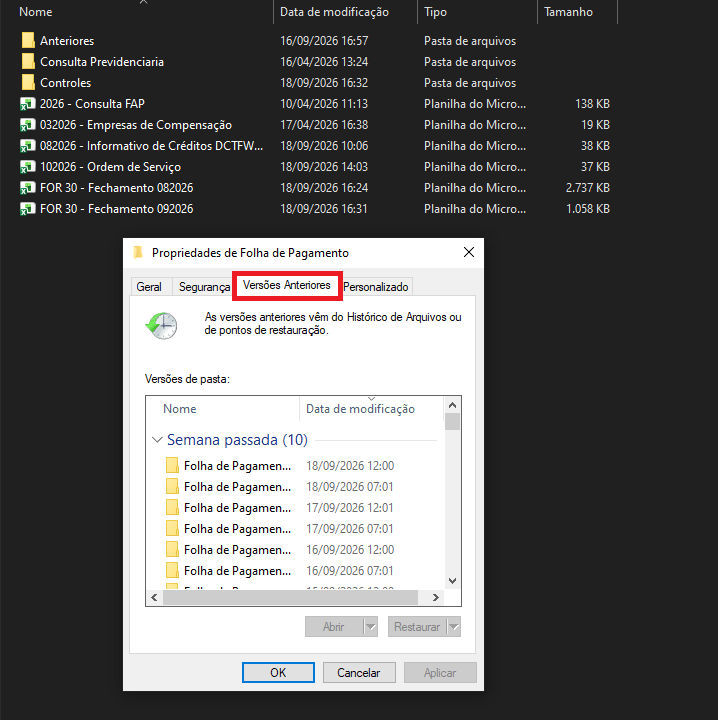Screen dimensions: 718x720
Task: Click the 18/09/2026 10:06 date cell
Action: pyautogui.click(x=324, y=146)
